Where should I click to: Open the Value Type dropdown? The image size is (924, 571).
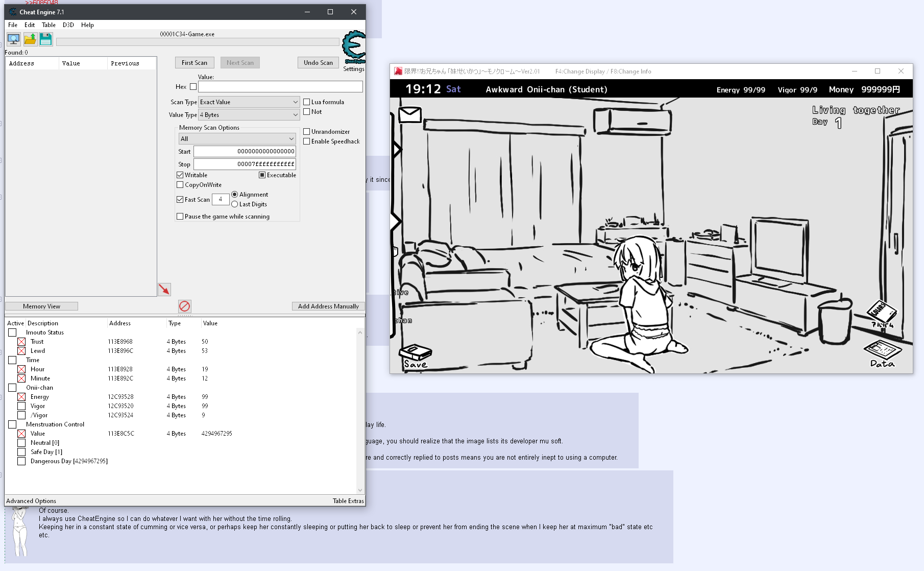(x=249, y=115)
